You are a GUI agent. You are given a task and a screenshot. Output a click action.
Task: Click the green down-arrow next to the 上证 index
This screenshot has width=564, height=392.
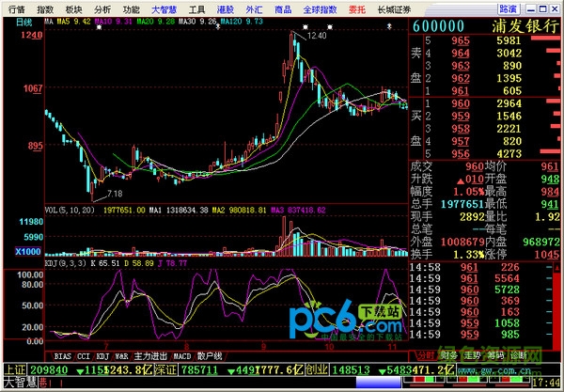click(x=81, y=371)
